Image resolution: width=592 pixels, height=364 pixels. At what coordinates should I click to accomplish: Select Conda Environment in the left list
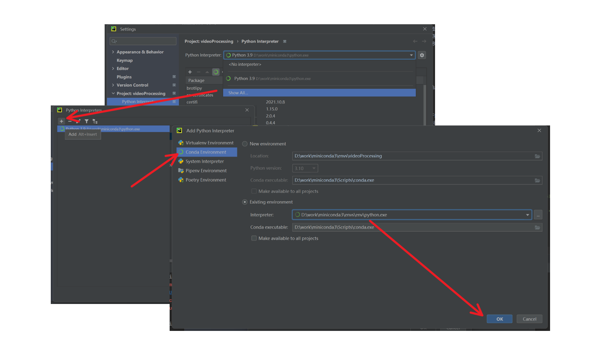[207, 152]
